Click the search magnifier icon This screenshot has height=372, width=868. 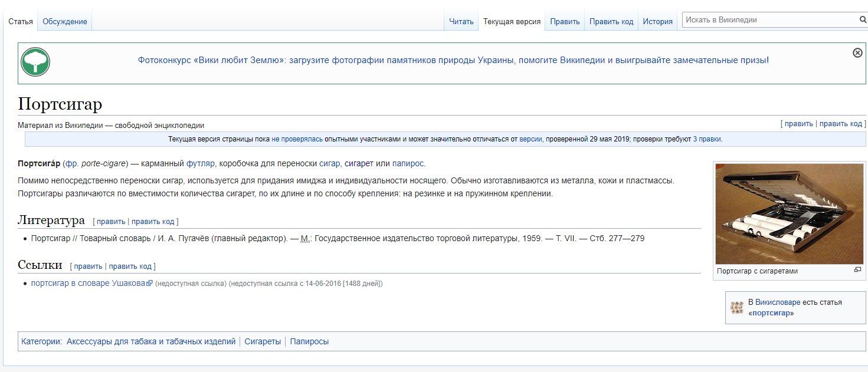click(863, 19)
